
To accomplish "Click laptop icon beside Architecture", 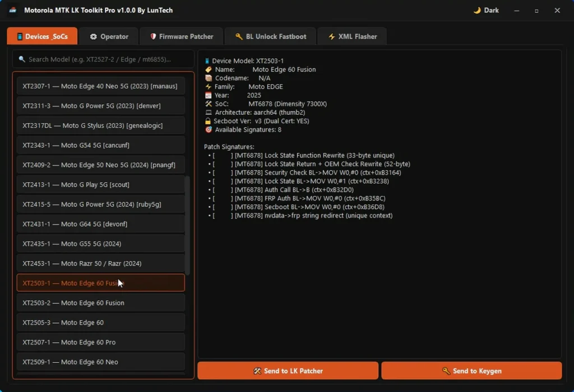I will point(209,112).
